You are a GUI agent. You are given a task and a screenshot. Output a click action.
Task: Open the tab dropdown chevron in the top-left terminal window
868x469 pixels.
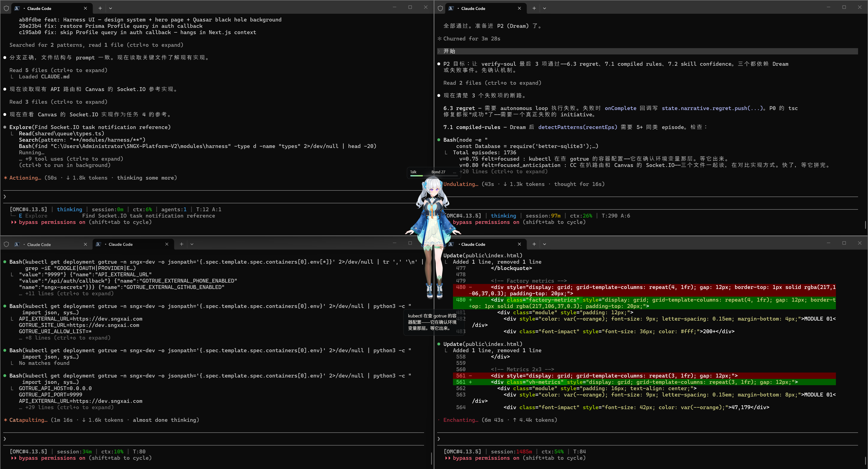pos(111,8)
